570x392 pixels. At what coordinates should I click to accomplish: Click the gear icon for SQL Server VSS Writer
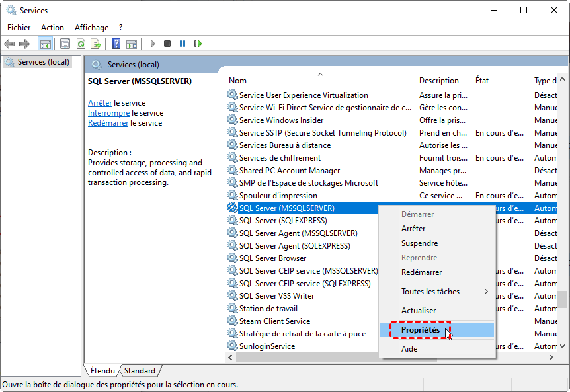pyautogui.click(x=232, y=295)
